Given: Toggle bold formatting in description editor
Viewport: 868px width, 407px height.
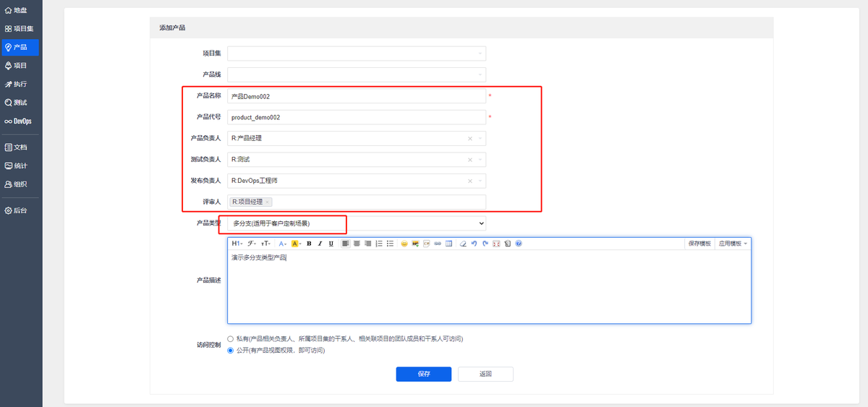Looking at the screenshot, I should 309,244.
